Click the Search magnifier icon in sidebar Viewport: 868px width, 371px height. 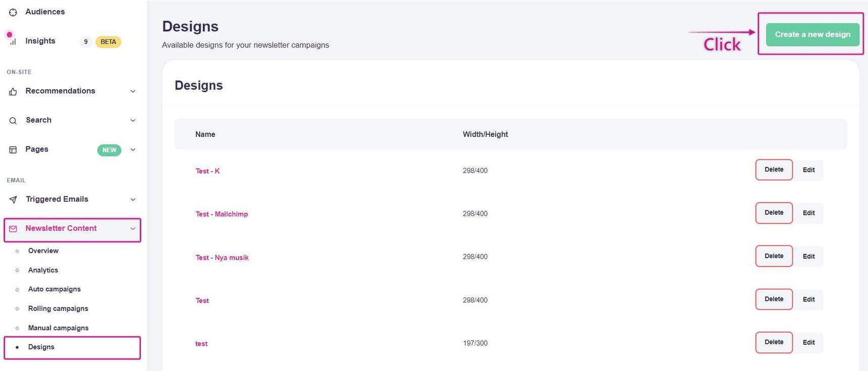13,120
